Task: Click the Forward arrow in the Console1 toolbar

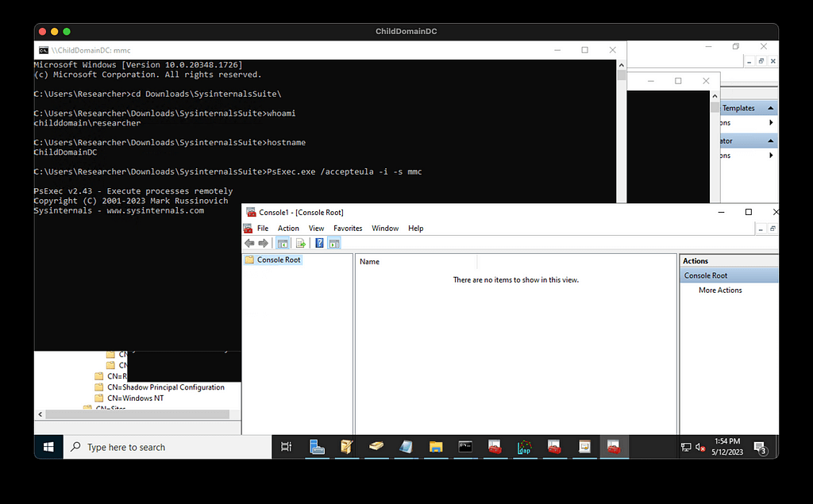Action: (x=263, y=243)
